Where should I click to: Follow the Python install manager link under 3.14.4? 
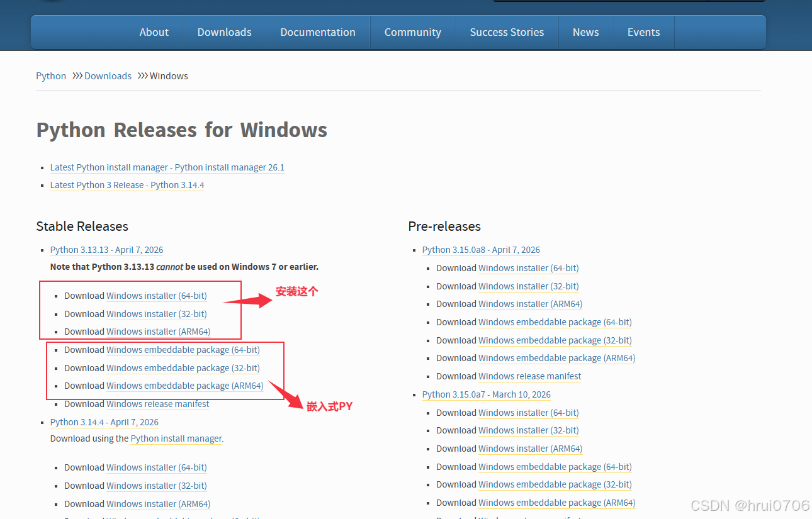176,438
